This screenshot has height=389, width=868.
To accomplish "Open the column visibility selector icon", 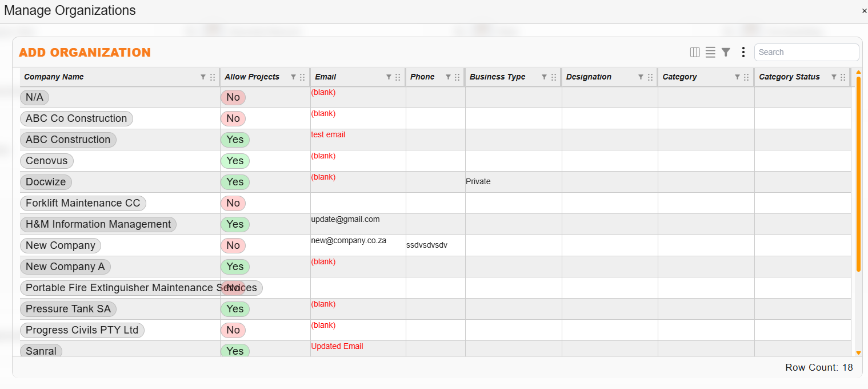I will [x=695, y=51].
